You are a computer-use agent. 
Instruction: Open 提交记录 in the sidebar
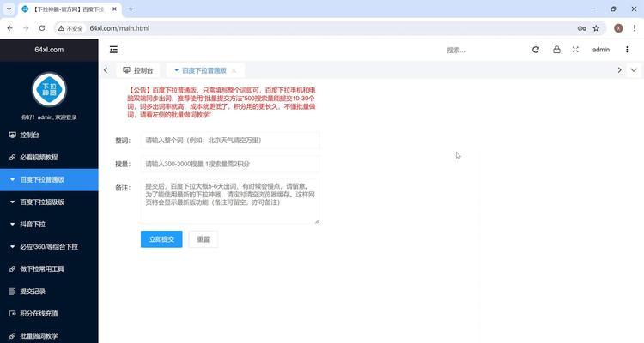click(49, 292)
